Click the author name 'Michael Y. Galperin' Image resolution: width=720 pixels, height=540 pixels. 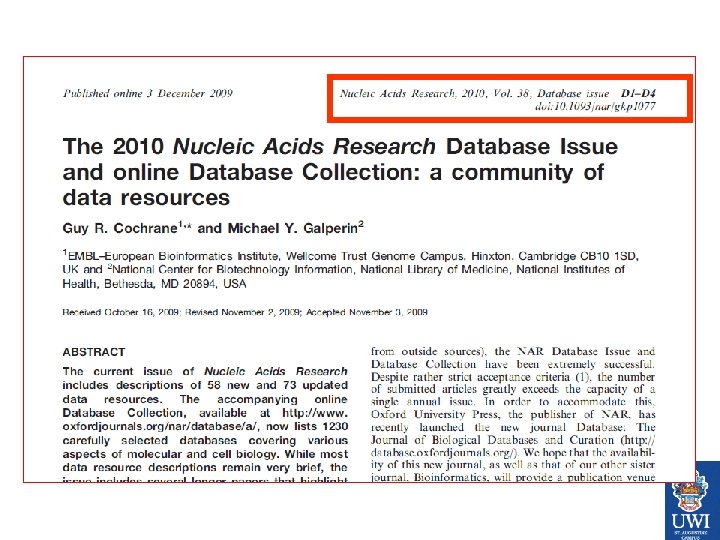pos(293,228)
